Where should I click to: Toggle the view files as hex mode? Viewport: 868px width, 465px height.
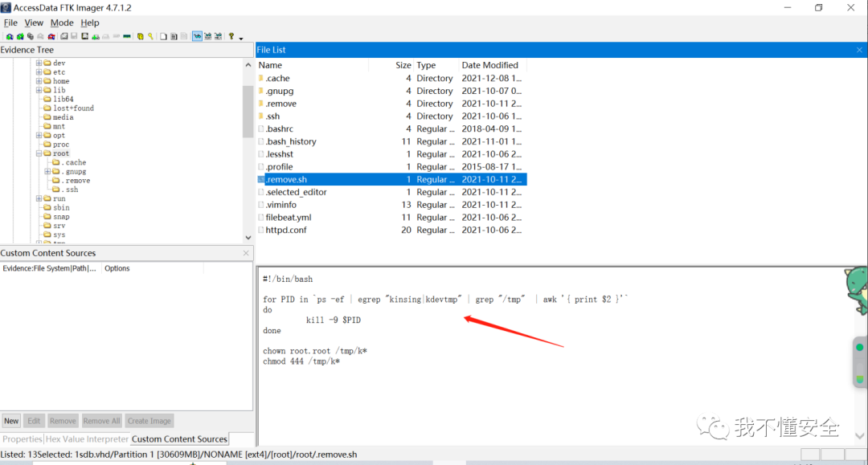pyautogui.click(x=217, y=36)
